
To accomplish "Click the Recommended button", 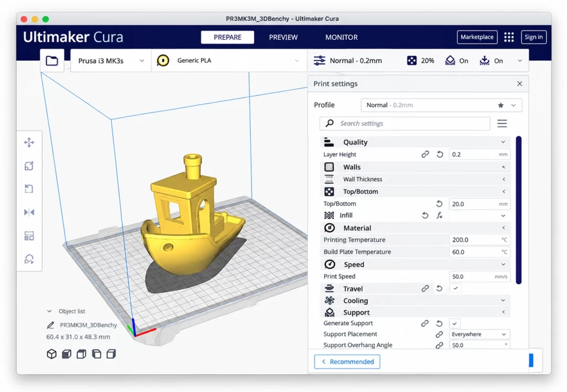I will [x=347, y=362].
